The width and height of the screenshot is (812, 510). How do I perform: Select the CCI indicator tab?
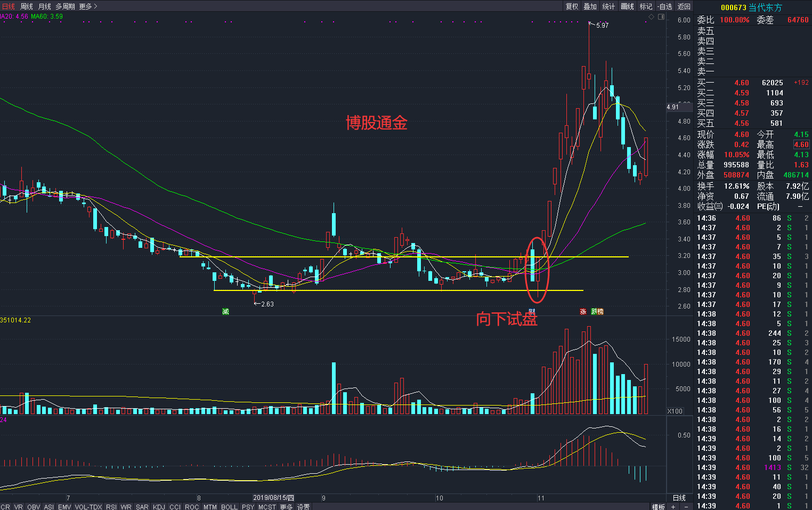click(x=175, y=507)
